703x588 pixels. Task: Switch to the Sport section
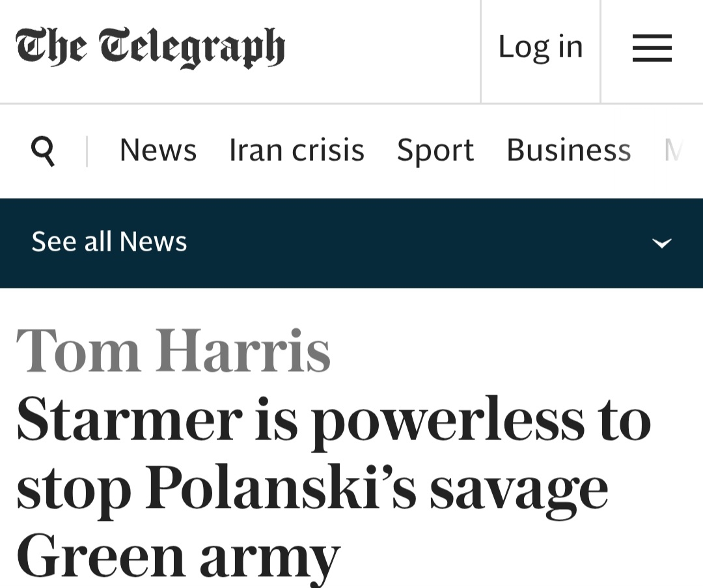coord(435,150)
